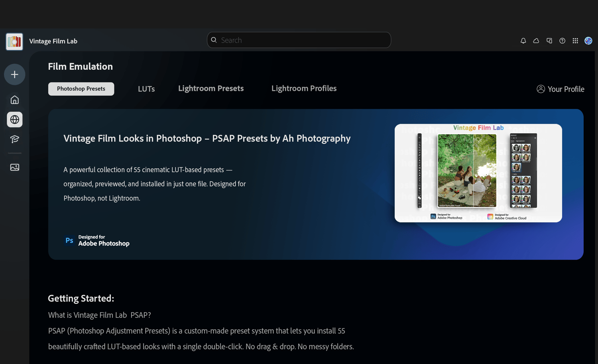Select the Photoshop Presets tab
The width and height of the screenshot is (598, 364).
click(x=81, y=89)
